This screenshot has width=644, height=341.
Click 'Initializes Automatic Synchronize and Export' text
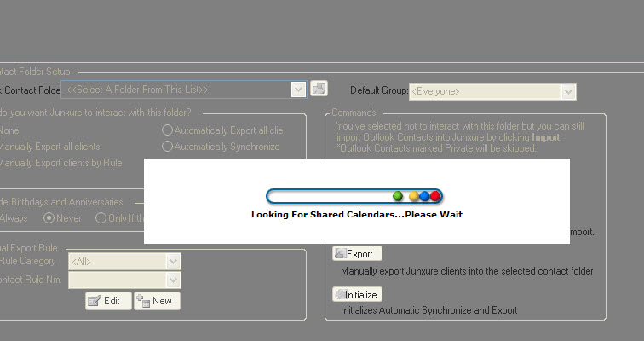click(x=428, y=310)
